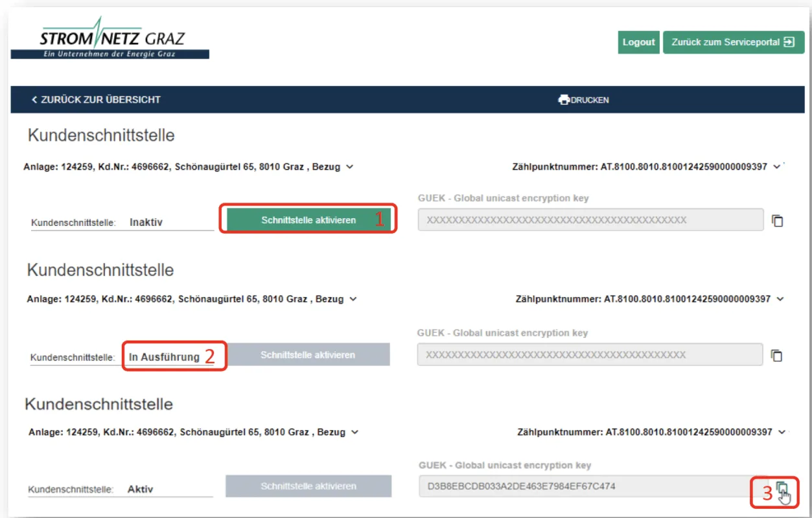The width and height of the screenshot is (812, 518).
Task: Go back via Zurück zum Serviceportal button
Action: coord(733,42)
